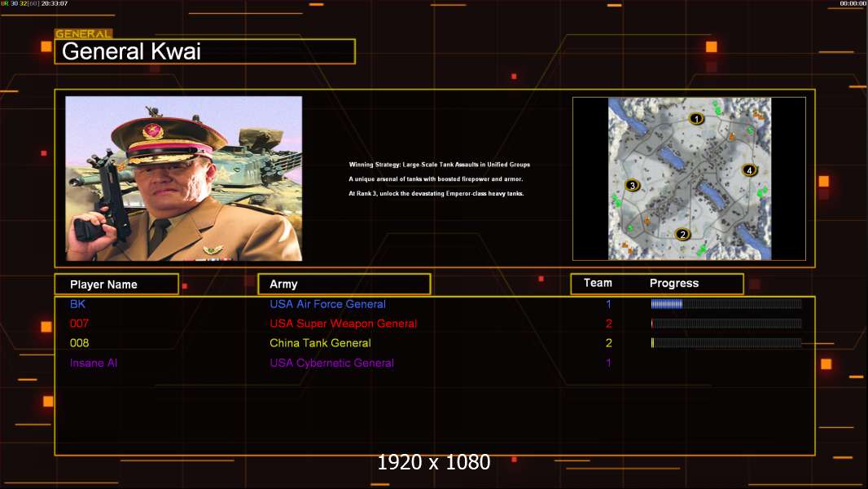Click the Winning Strategy text line
The image size is (868, 489).
coord(440,165)
